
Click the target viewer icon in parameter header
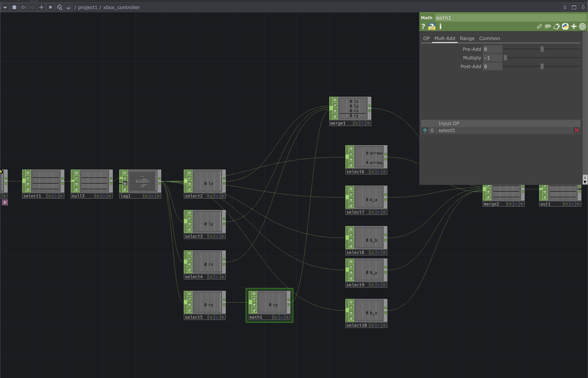[x=582, y=26]
